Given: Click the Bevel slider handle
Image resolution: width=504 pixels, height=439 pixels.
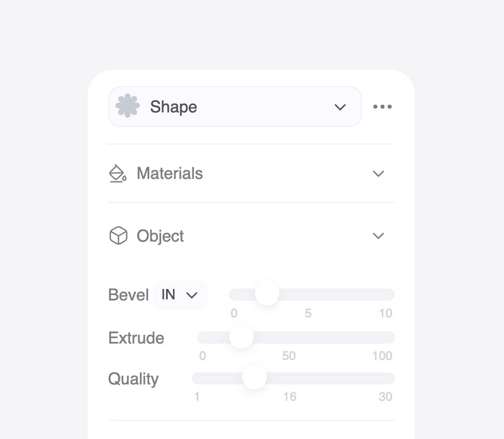Looking at the screenshot, I should (x=267, y=294).
